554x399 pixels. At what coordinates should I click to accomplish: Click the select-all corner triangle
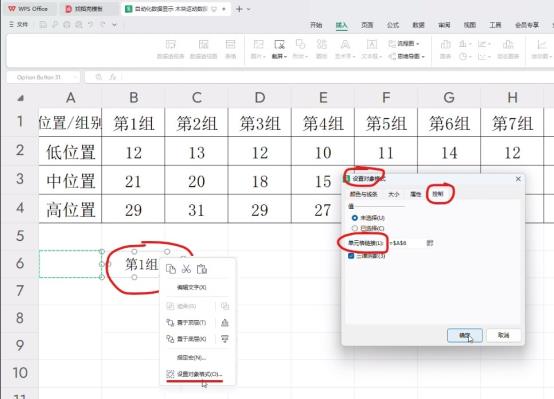pos(20,98)
